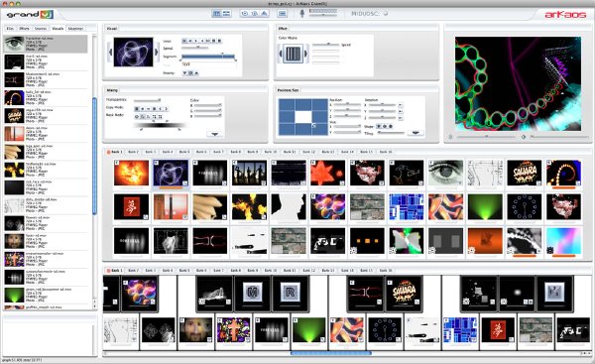Go to the next Color Matrix effect arrow
The height and width of the screenshot is (364, 595).
point(306,54)
